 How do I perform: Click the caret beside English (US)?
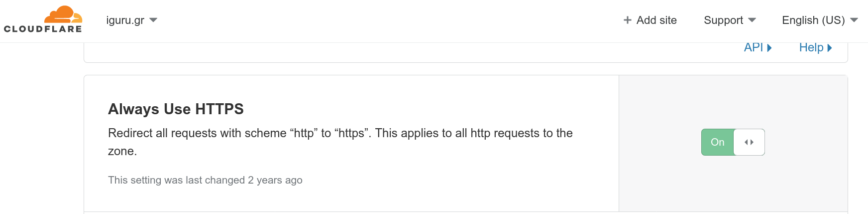click(x=854, y=20)
